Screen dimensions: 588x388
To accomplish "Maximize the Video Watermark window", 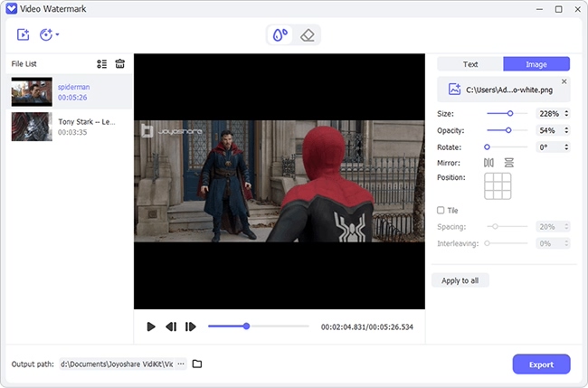I will point(559,9).
